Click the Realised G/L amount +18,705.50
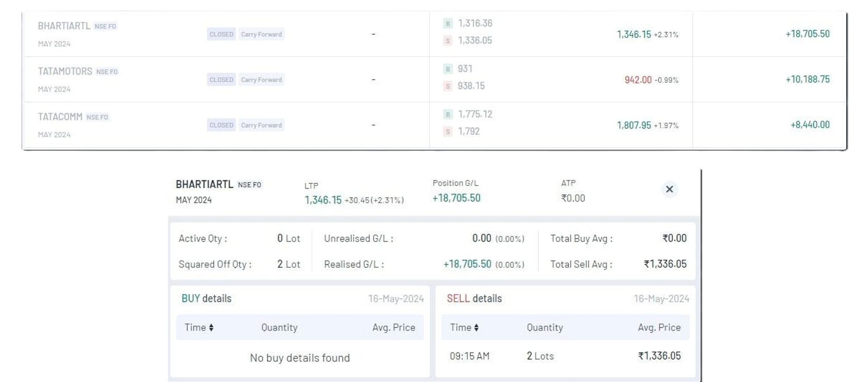This screenshot has width=868, height=382. point(467,264)
